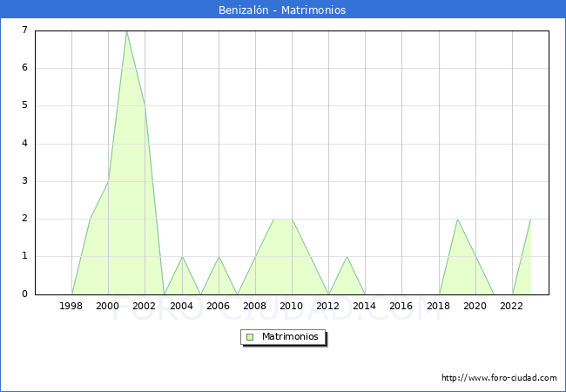Click the foro-ciudad.com URL text

click(x=499, y=378)
